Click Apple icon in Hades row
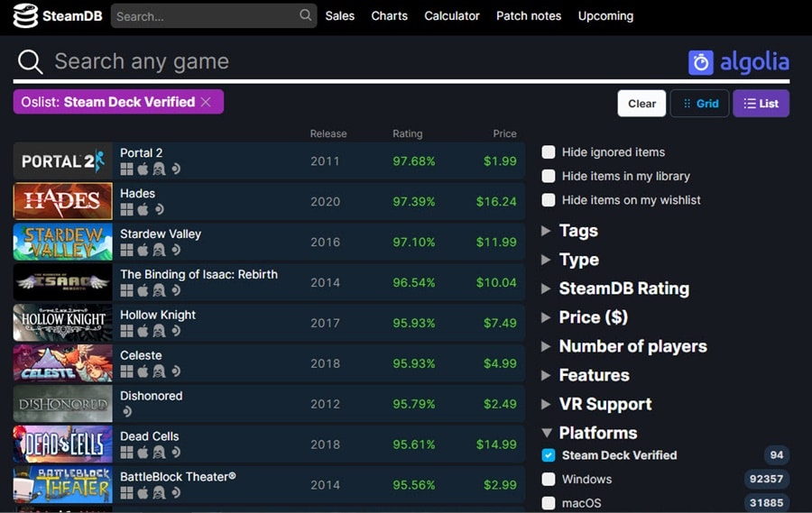Screen dimensions: 812x513 click(x=143, y=209)
